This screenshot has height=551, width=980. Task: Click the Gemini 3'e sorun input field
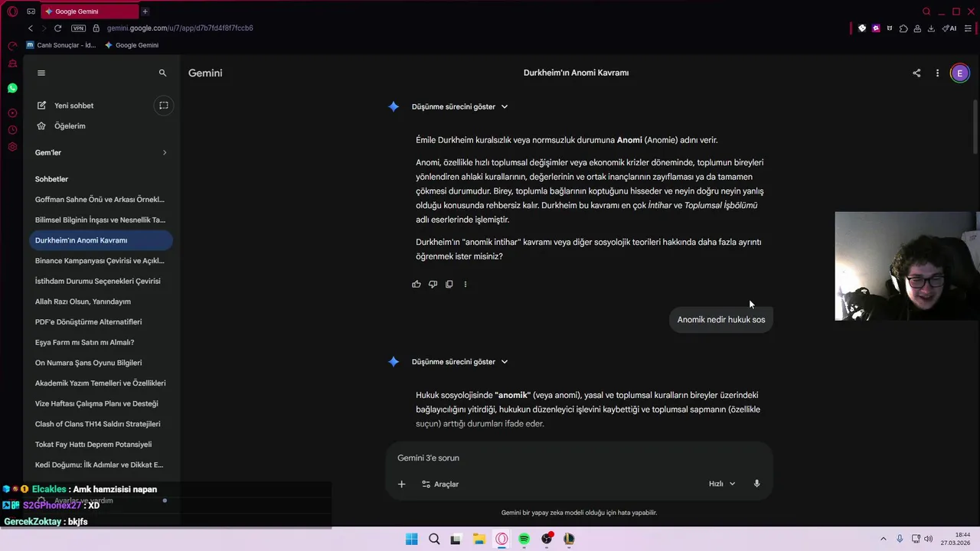coord(579,458)
